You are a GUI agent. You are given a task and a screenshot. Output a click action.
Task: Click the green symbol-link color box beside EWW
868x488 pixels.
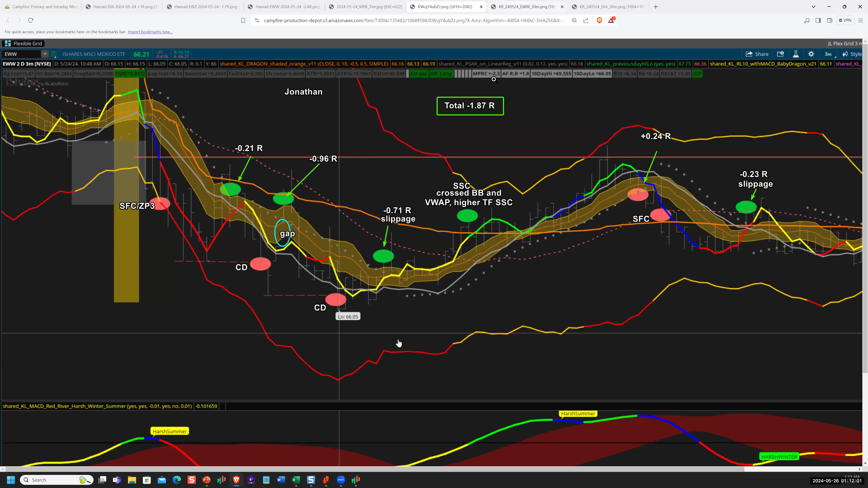[54, 54]
